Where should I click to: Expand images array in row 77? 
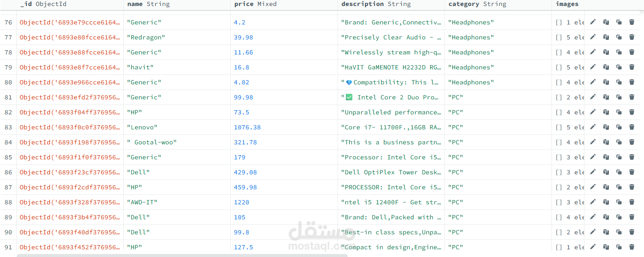[x=569, y=37]
